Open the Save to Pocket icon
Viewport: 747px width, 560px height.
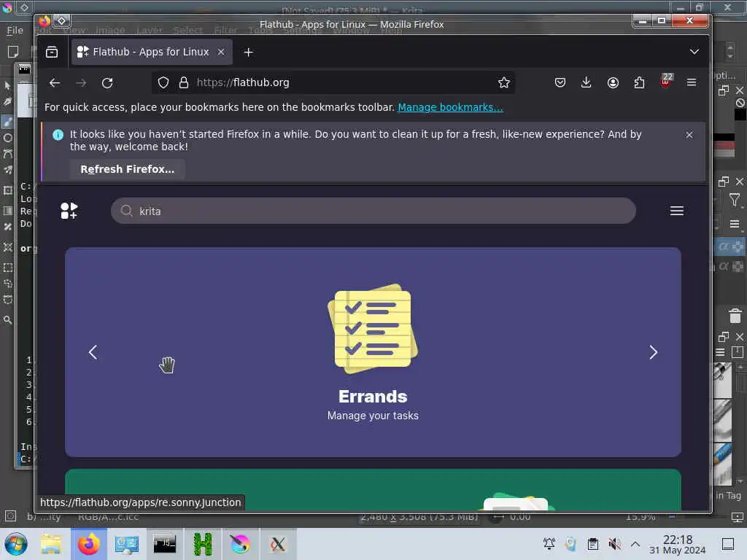point(560,83)
